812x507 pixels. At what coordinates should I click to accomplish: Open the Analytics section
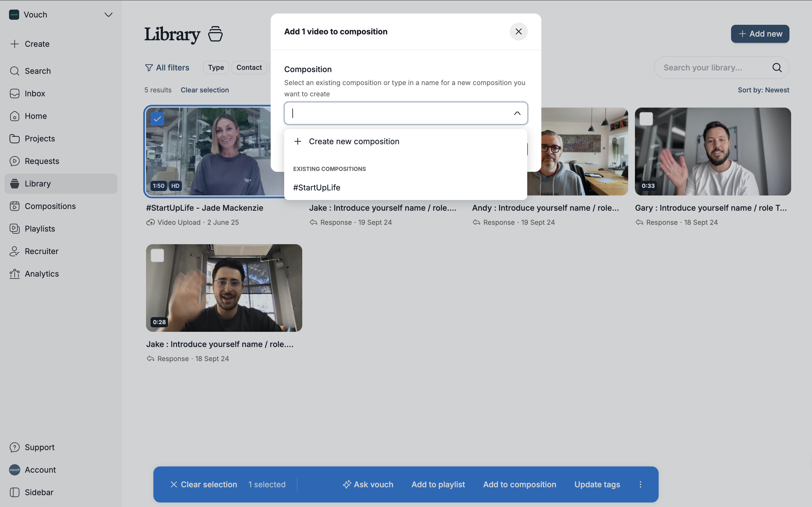click(42, 273)
